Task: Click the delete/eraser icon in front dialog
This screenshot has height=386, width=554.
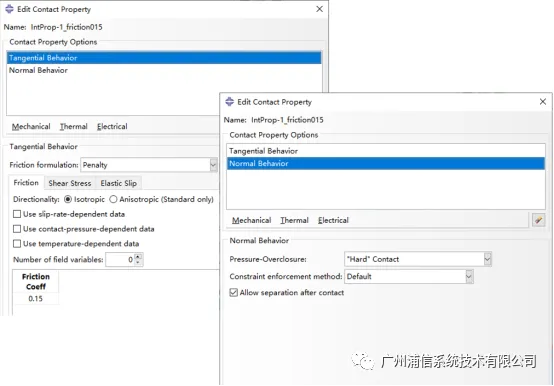Action: (x=538, y=220)
